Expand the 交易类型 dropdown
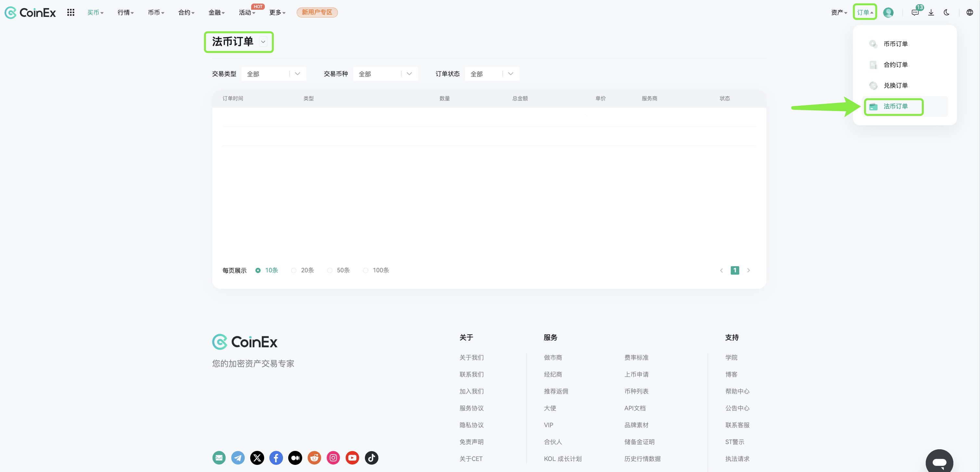 click(274, 74)
